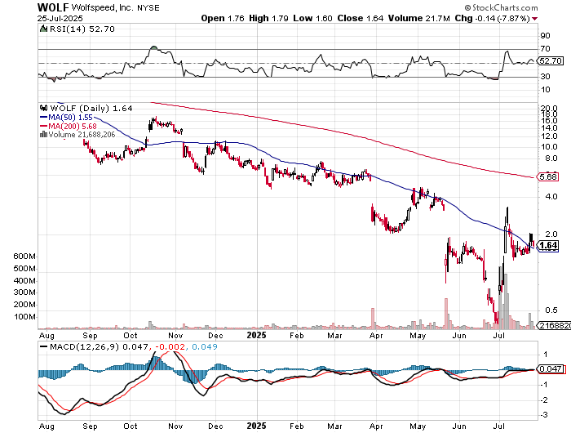571x433 pixels.
Task: Click the Low 1.60 value
Action: click(x=313, y=18)
